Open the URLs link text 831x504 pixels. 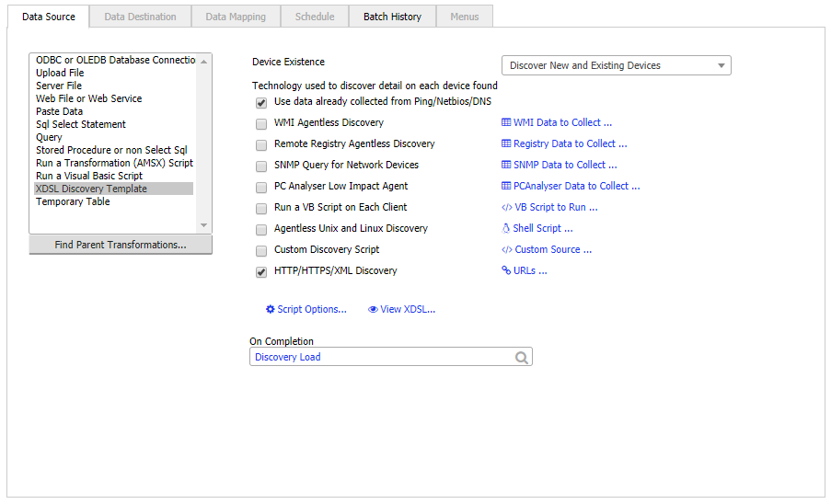530,271
